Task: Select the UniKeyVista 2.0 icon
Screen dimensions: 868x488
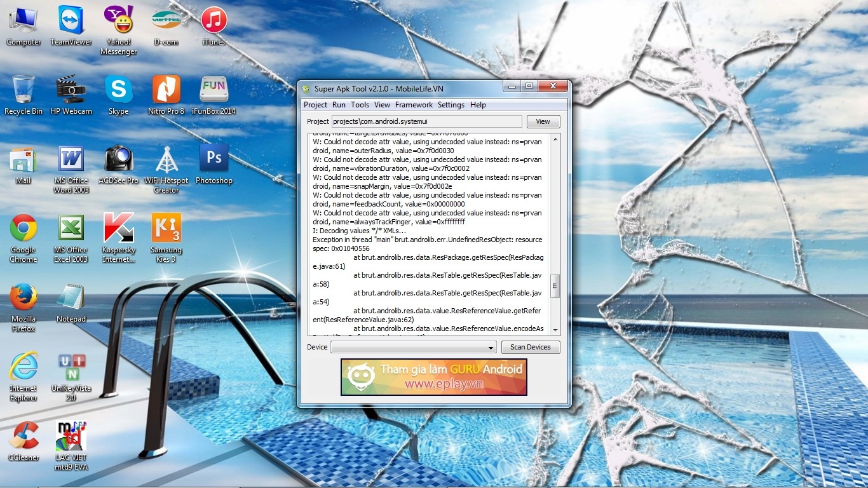Action: [71, 377]
